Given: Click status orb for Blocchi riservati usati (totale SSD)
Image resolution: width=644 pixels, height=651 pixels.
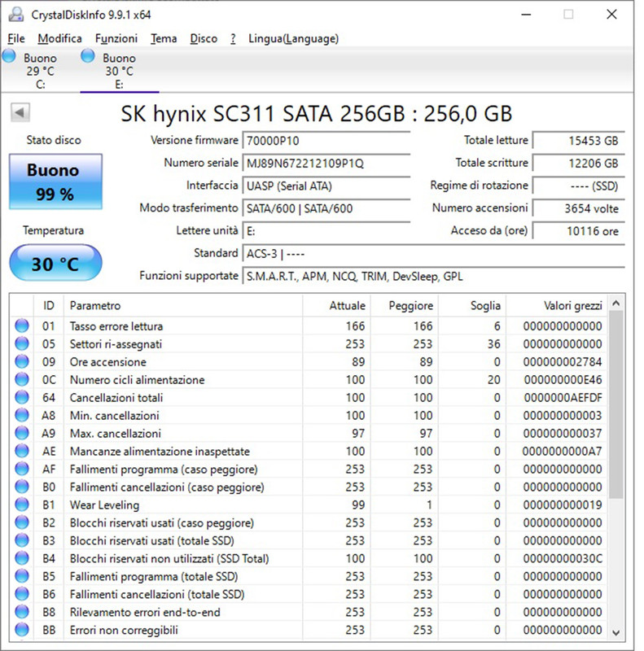Looking at the screenshot, I should tap(22, 540).
